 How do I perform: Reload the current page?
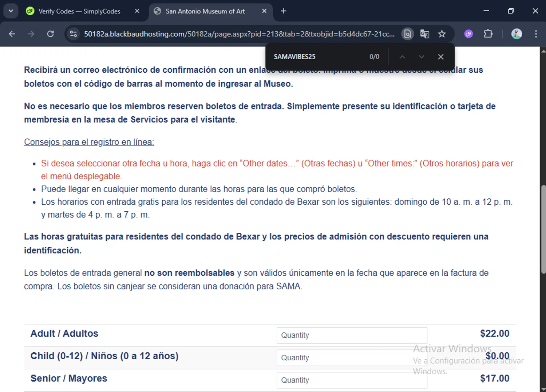point(51,34)
